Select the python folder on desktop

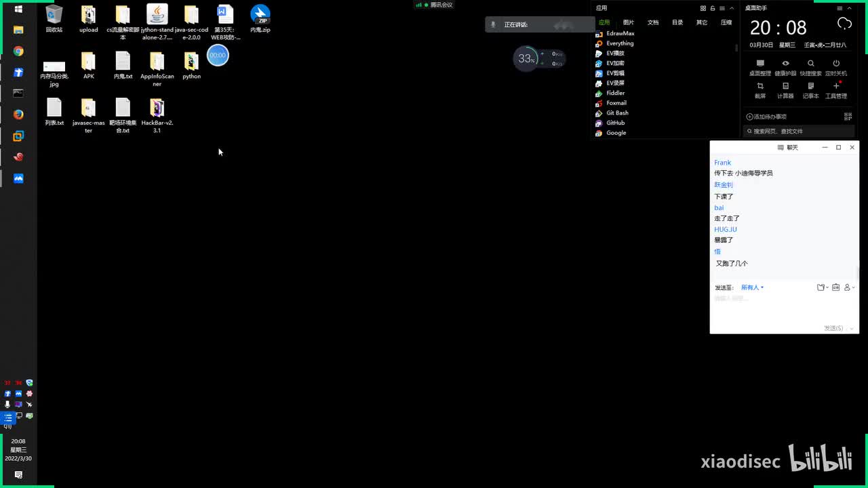191,65
